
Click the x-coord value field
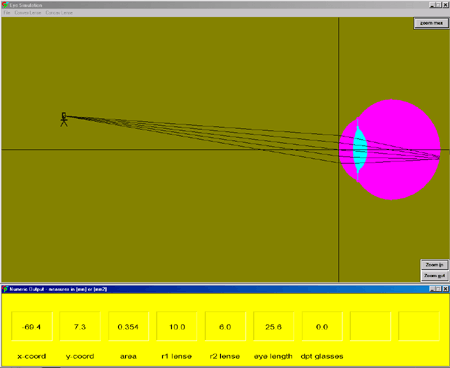(32, 327)
